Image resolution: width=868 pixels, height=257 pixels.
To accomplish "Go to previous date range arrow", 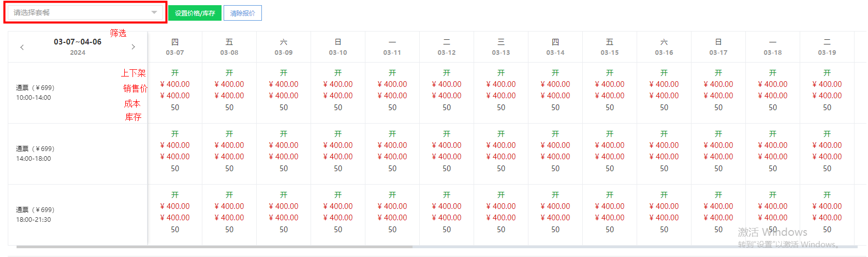I will [x=22, y=47].
